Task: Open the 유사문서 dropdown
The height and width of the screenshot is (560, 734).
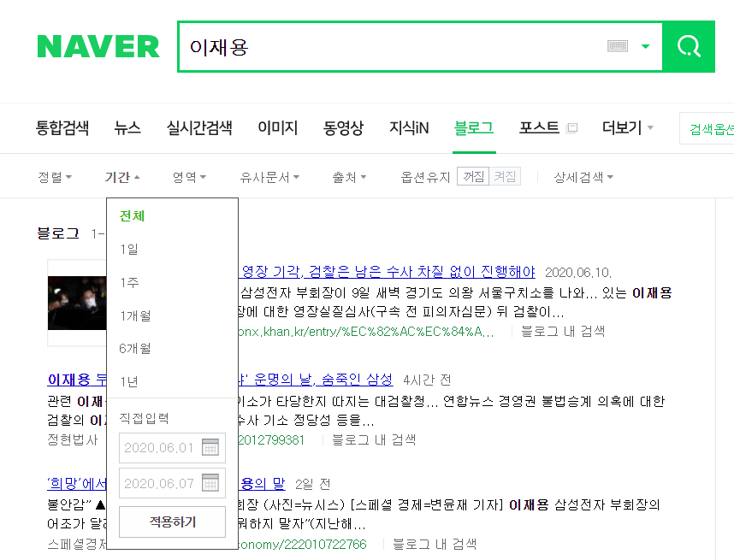Action: [x=269, y=177]
